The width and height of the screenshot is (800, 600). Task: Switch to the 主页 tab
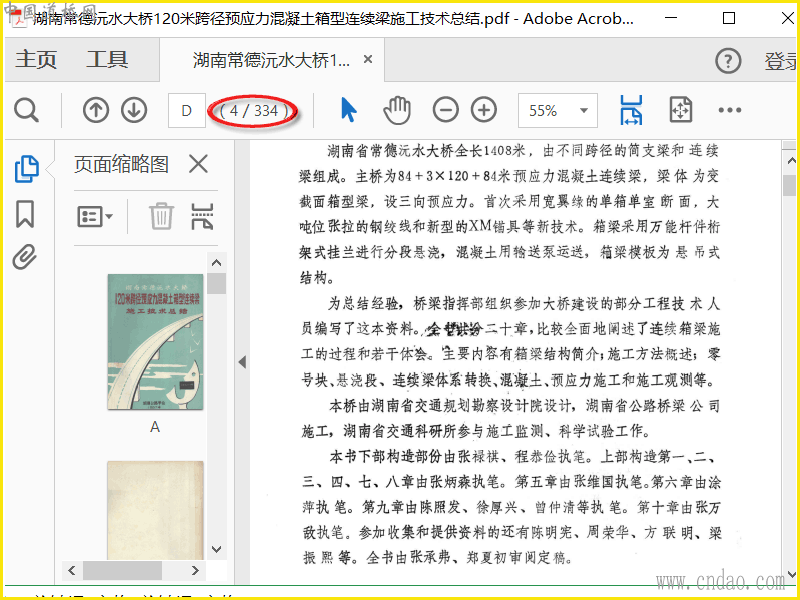point(36,60)
